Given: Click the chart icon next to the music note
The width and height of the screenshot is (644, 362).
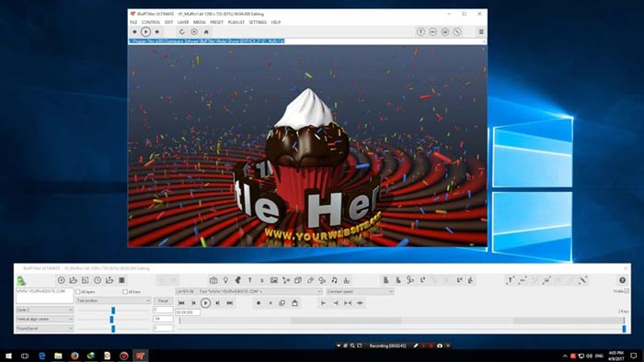Looking at the screenshot, I should click(347, 280).
